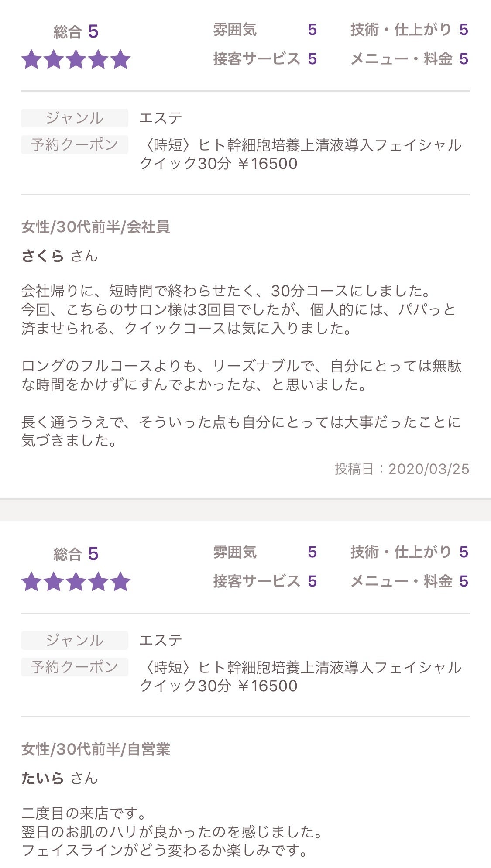
Task: Click 女性/30代前半/自営業 reviewer profile text
Action: 96,749
